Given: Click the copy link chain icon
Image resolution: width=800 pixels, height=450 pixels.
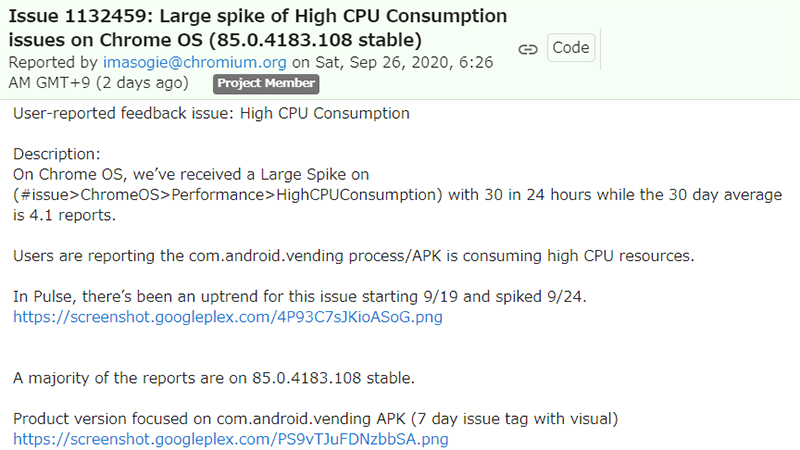Looking at the screenshot, I should pos(528,49).
